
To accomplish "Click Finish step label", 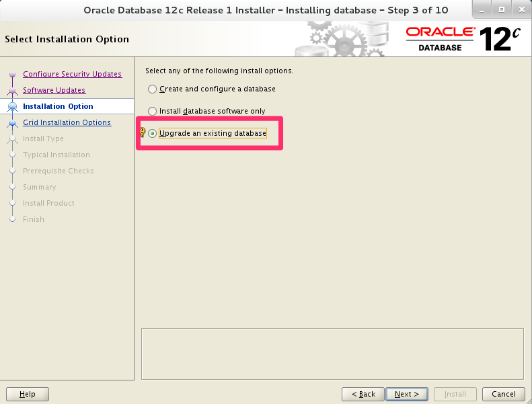I will click(x=33, y=219).
